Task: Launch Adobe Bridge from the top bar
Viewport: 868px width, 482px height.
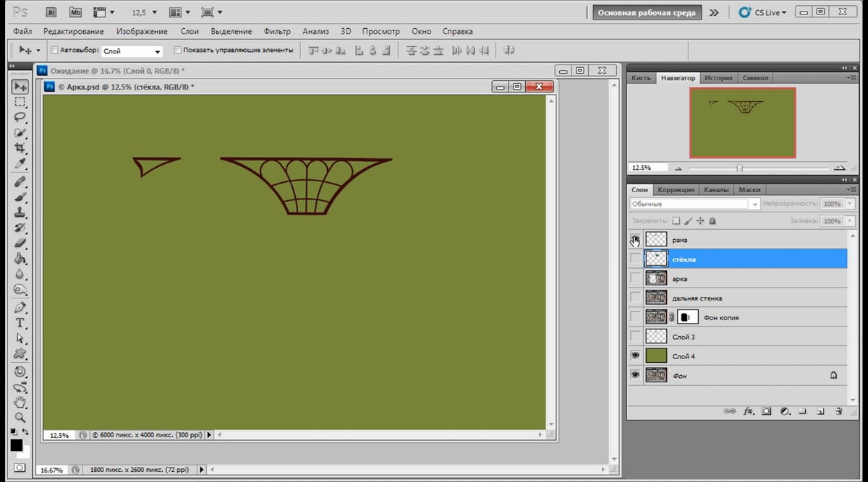Action: [x=51, y=12]
